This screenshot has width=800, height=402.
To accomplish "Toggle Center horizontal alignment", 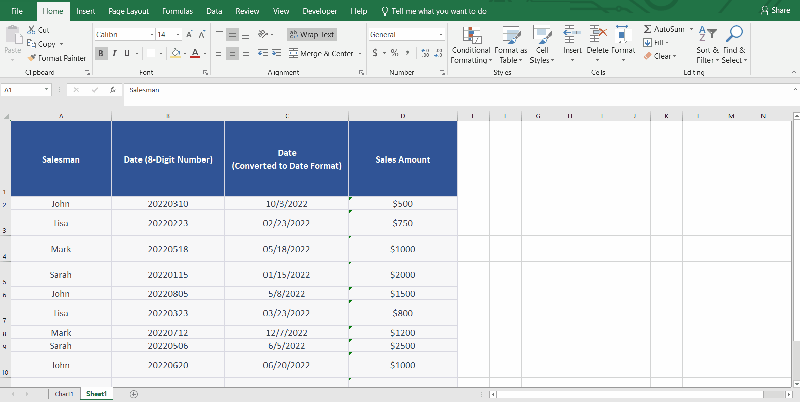I will (233, 53).
